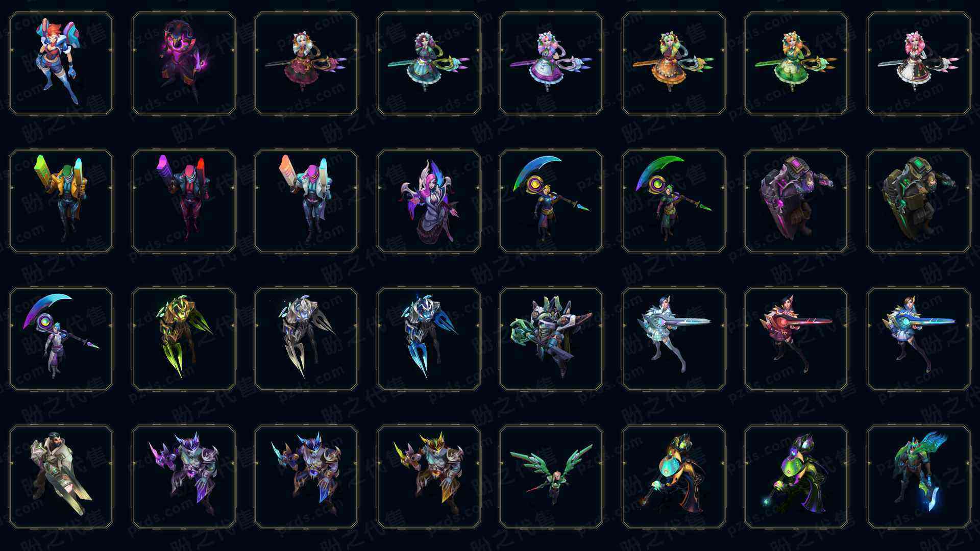This screenshot has height=551, width=980.
Task: Choose the teal maid dress chroma
Action: [x=429, y=63]
